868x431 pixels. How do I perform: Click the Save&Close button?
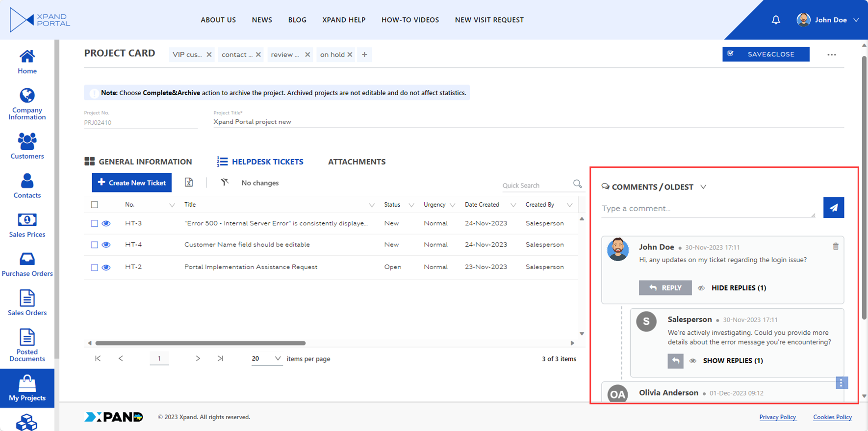click(x=766, y=54)
